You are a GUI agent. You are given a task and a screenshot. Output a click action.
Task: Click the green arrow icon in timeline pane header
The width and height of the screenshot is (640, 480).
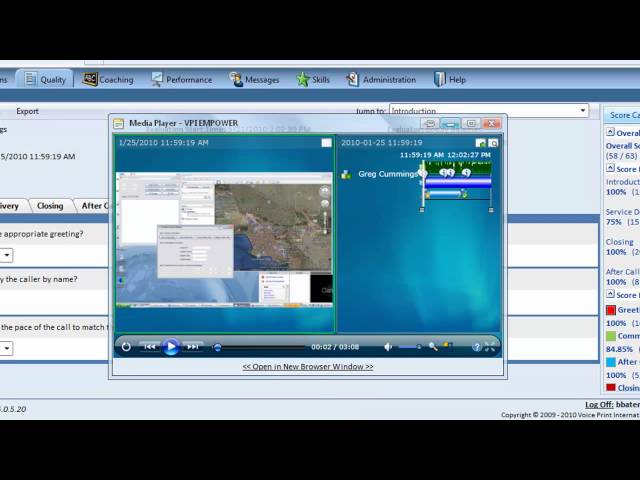click(481, 143)
